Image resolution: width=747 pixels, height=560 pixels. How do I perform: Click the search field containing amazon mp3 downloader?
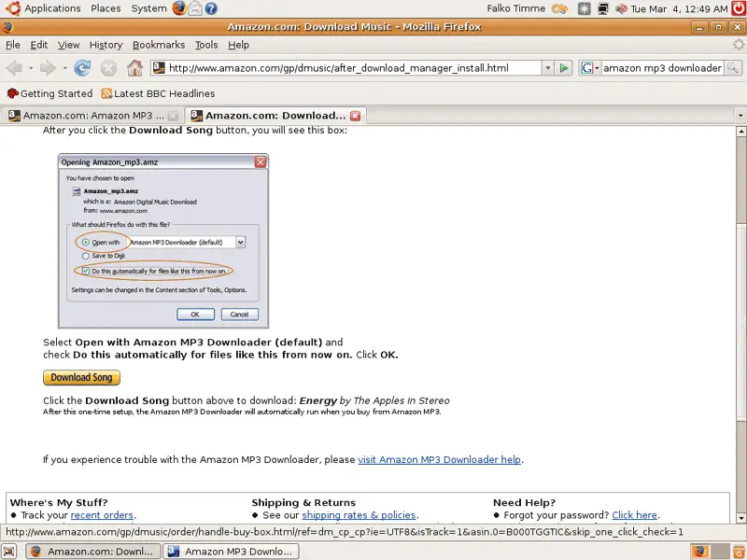(662, 68)
